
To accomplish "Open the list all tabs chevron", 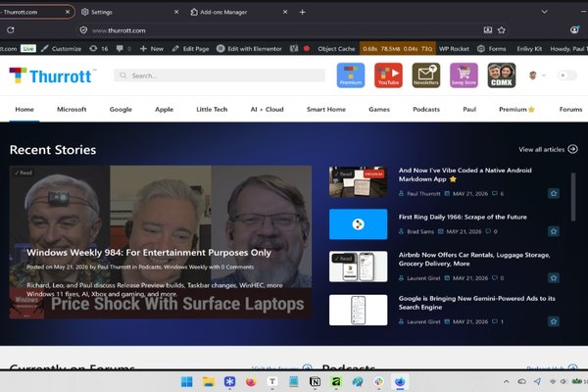I will [x=545, y=12].
